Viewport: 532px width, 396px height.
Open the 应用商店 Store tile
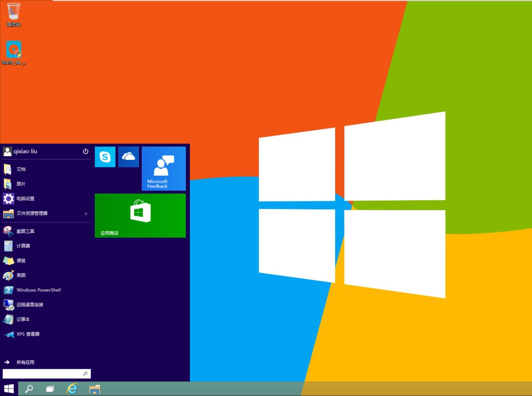pyautogui.click(x=140, y=215)
